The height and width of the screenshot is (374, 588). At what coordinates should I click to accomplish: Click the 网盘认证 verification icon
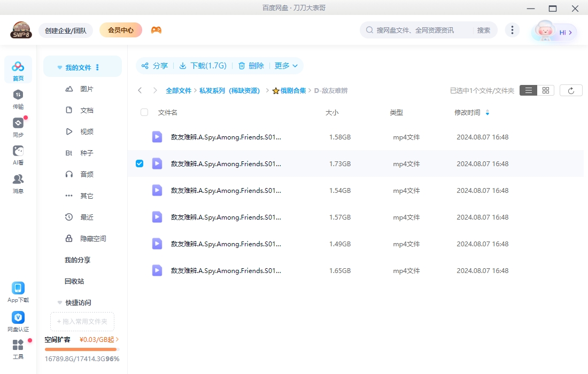pos(18,317)
